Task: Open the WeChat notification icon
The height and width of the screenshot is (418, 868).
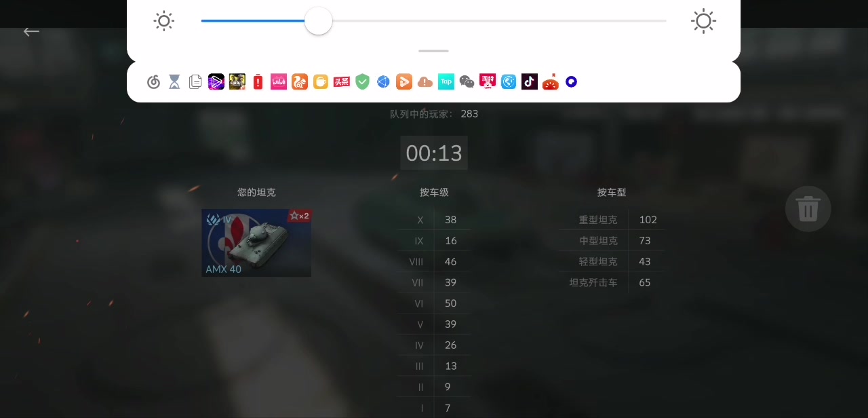Action: pos(467,82)
